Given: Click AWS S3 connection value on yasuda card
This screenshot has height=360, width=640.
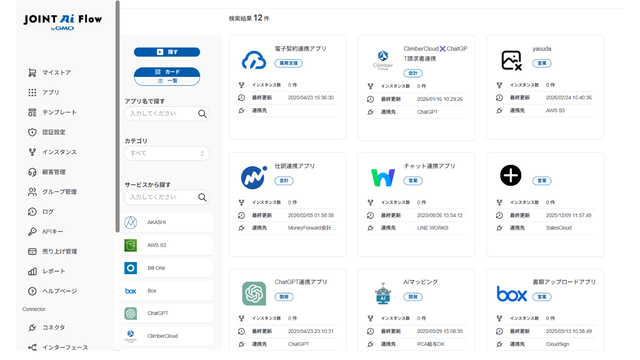Looking at the screenshot, I should [555, 111].
